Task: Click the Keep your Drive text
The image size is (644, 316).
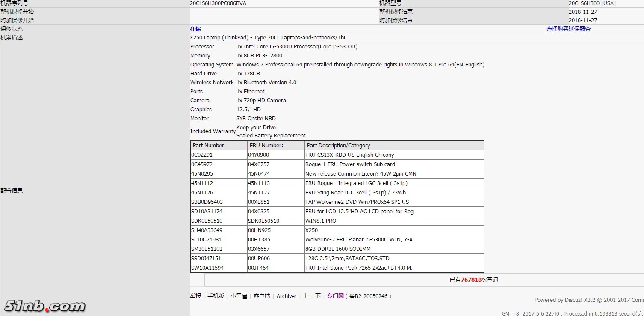Action: click(x=256, y=128)
